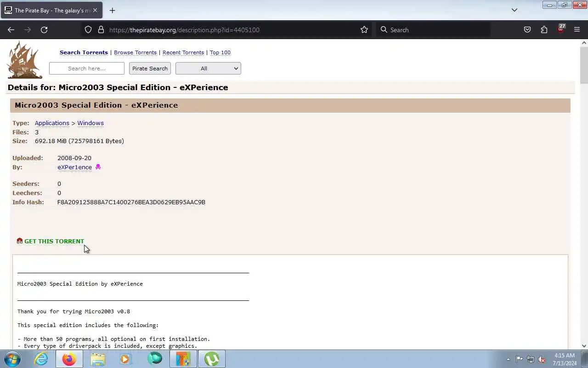This screenshot has width=588, height=368.
Task: Open the extensions puzzle icon
Action: 544,30
